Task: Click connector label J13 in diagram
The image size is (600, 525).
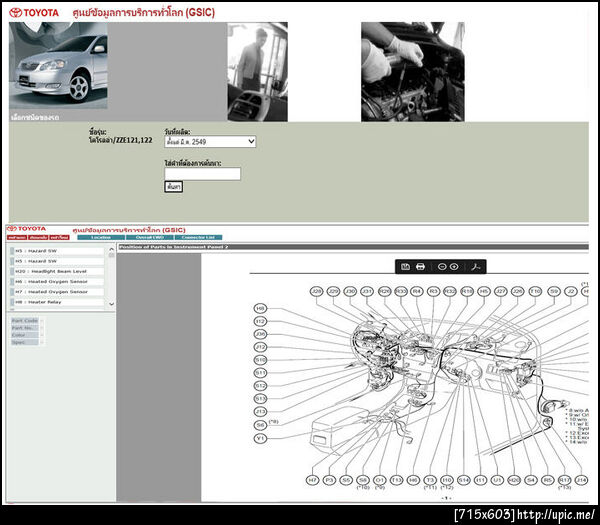Action: (260, 412)
